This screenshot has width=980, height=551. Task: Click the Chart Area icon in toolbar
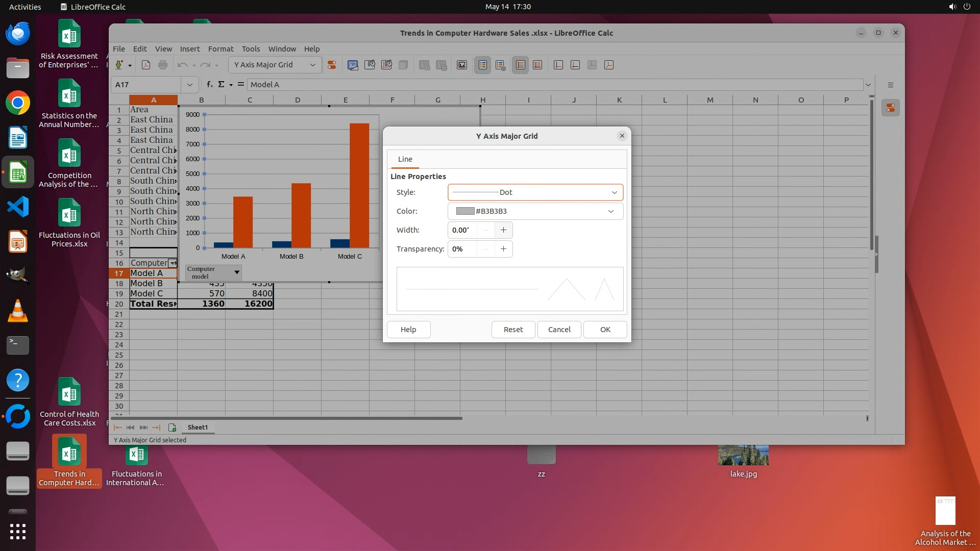pyautogui.click(x=370, y=65)
